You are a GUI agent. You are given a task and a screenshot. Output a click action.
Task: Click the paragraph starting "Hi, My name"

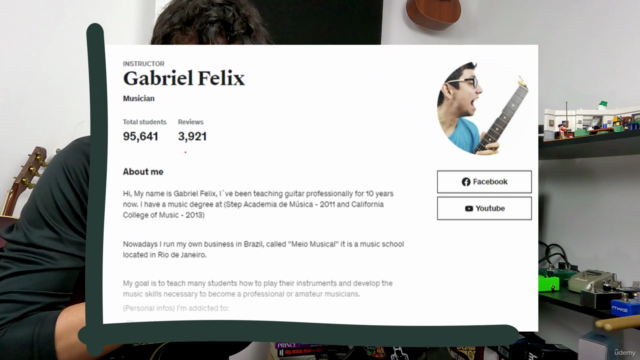[x=258, y=204]
